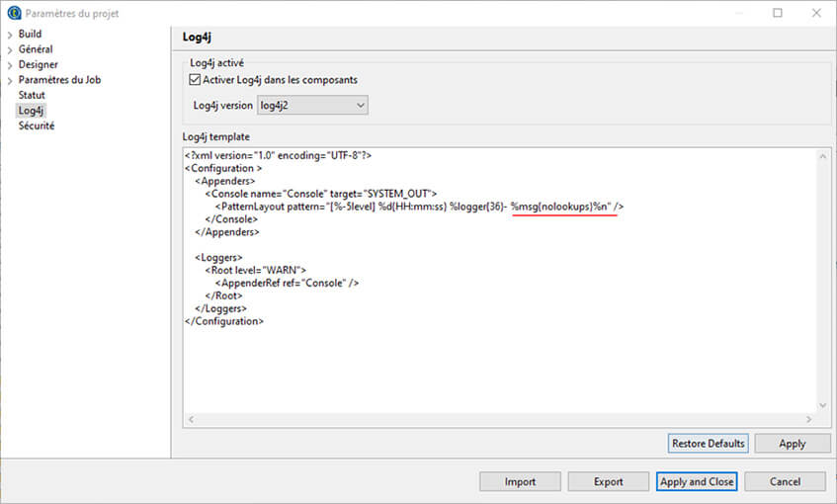Select Build in the settings tree

(30, 34)
